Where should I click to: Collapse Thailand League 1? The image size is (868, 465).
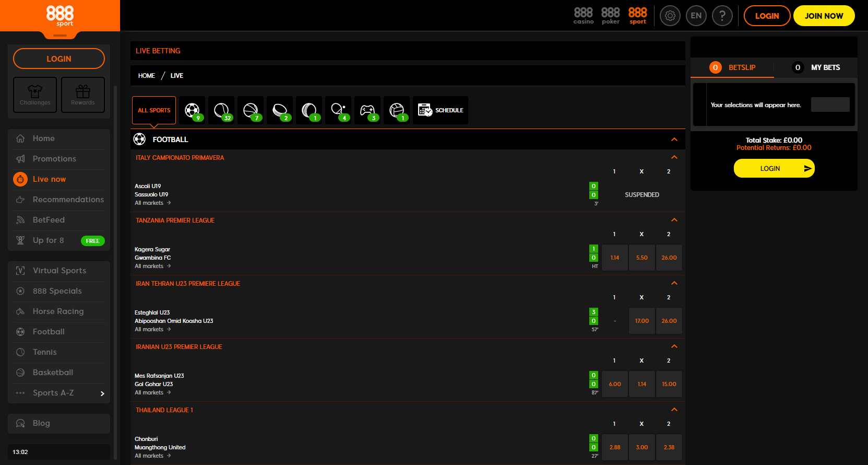(674, 410)
